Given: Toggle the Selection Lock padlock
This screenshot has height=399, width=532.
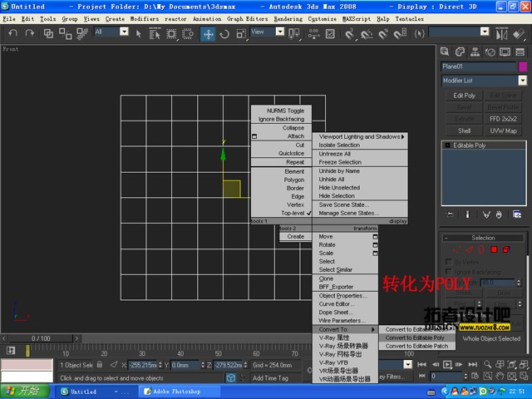Looking at the screenshot, I should pos(100,364).
